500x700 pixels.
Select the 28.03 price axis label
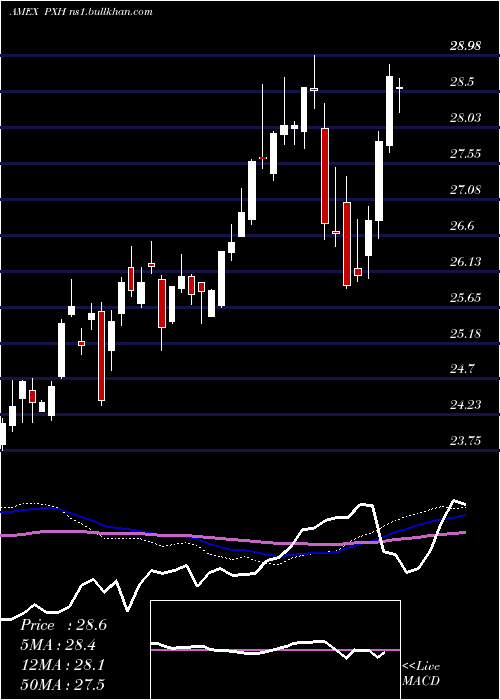(466, 117)
